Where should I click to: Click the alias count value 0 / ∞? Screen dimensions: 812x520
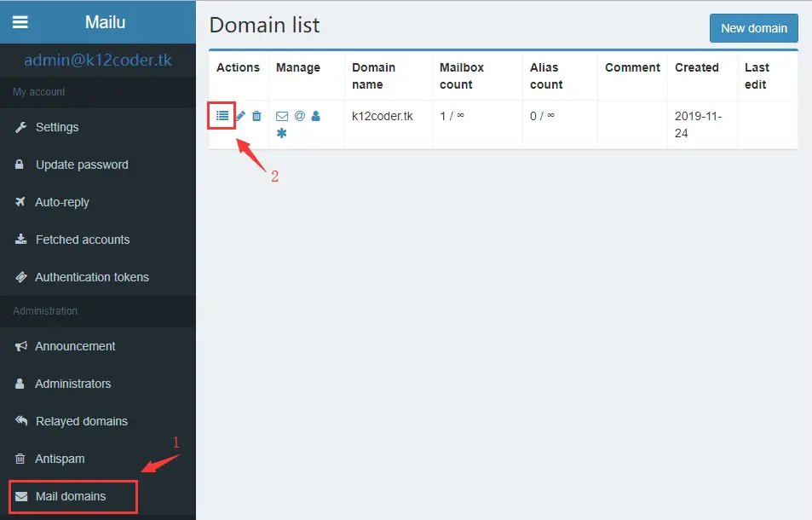coord(542,116)
